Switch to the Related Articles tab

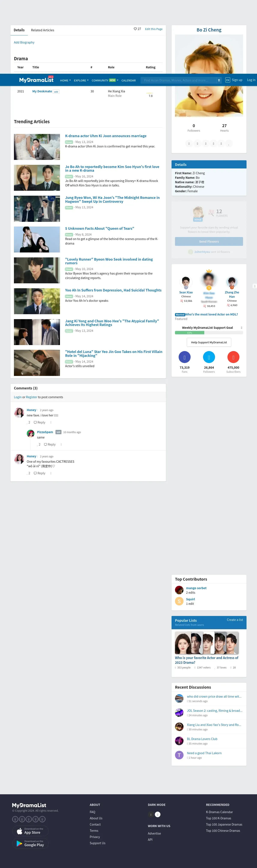tap(42, 30)
